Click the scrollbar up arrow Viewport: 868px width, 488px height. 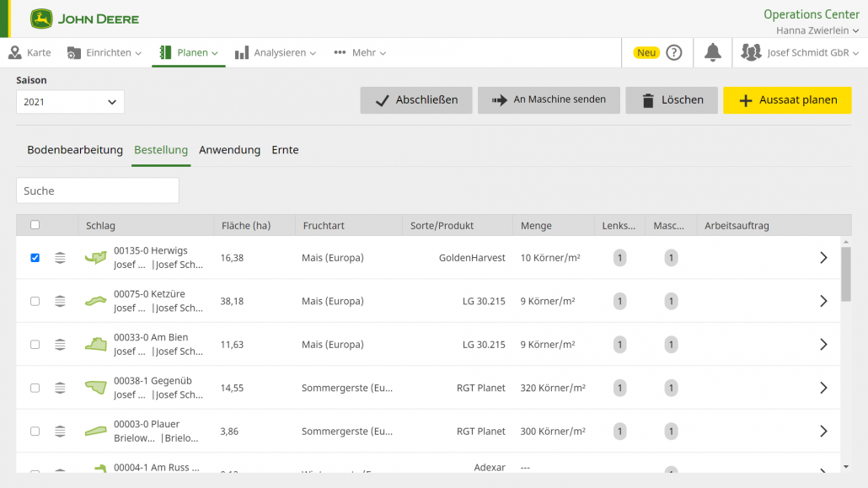(x=846, y=242)
